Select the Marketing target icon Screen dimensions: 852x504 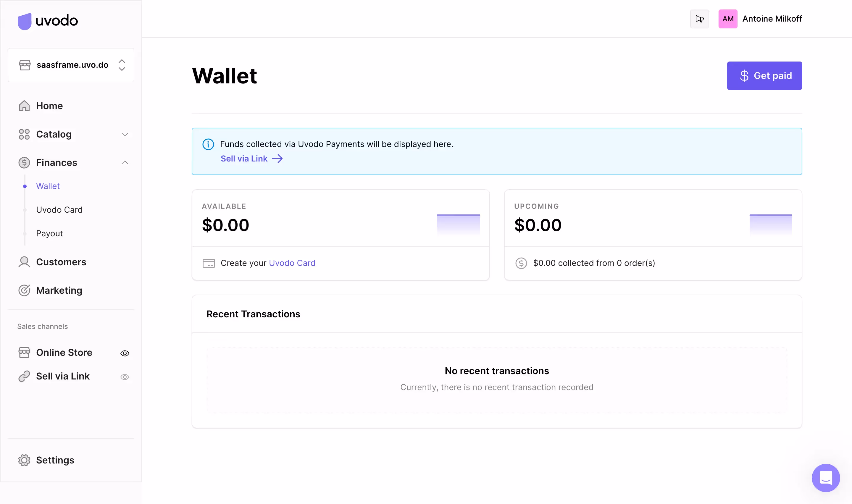pos(24,290)
